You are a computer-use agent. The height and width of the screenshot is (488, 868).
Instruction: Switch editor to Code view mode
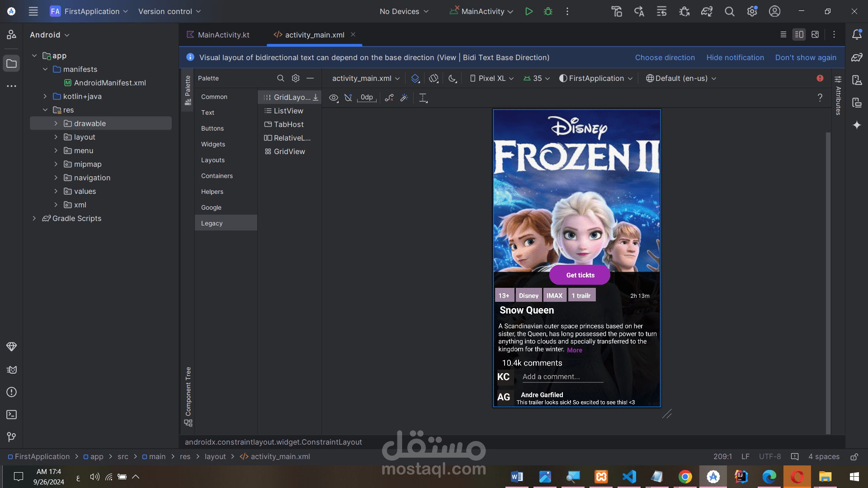pos(783,34)
